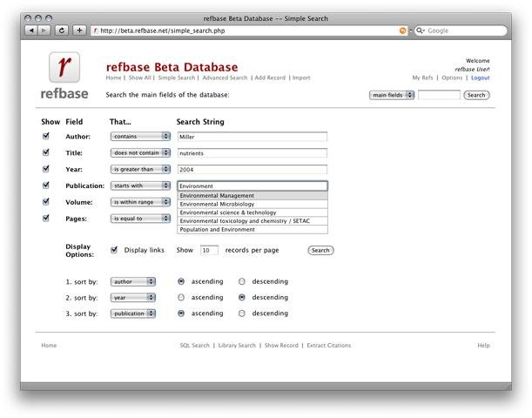Viewport: 532px width, 418px height.
Task: Click the records per page input field
Action: pyautogui.click(x=209, y=250)
